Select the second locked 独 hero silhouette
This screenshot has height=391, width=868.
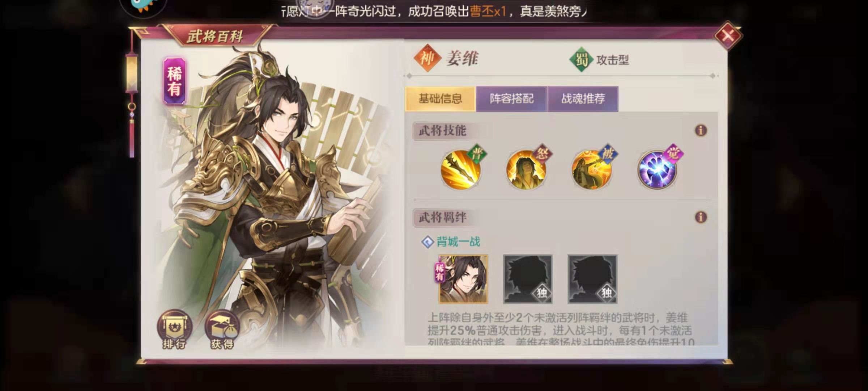592,279
